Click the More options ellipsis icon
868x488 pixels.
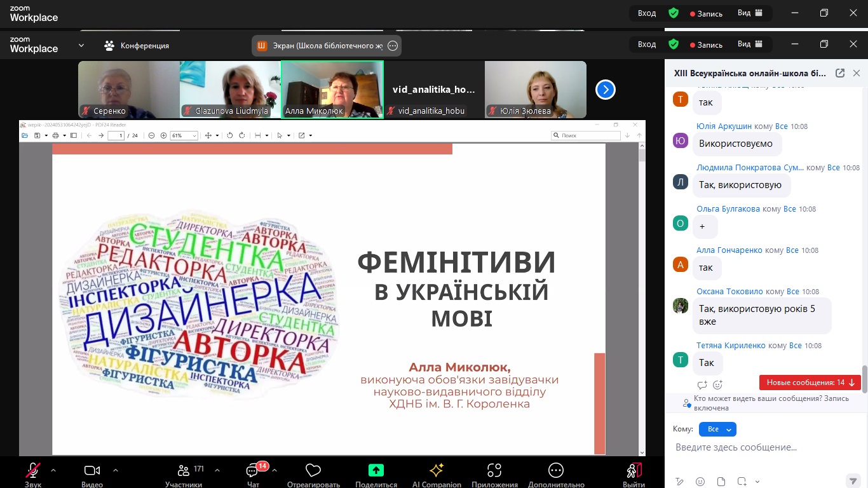556,470
